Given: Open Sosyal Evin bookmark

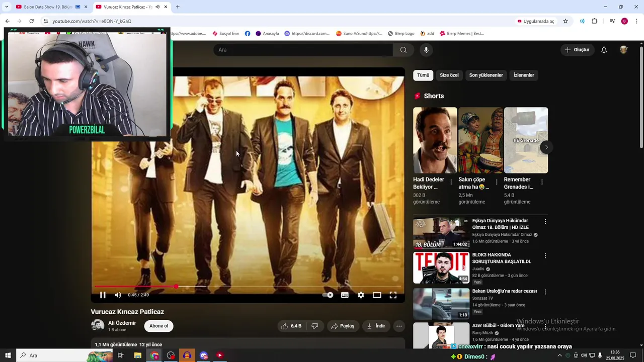Looking at the screenshot, I should click(x=226, y=34).
